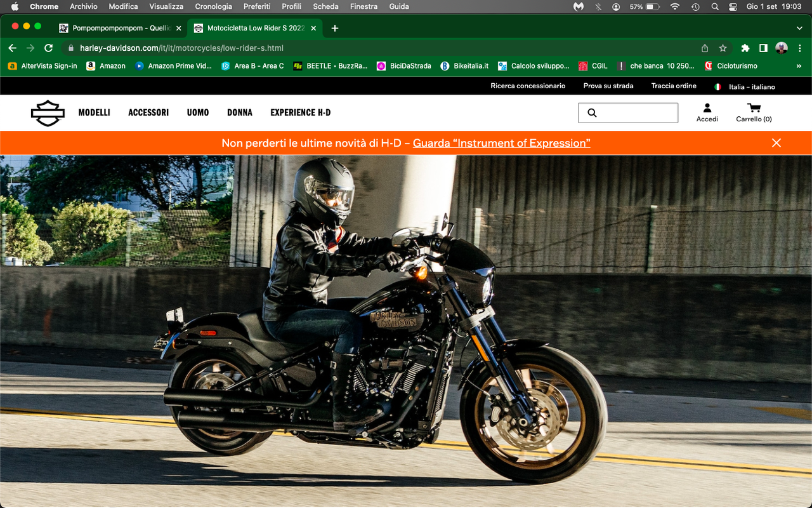This screenshot has width=812, height=508.
Task: Click the Chrome profile avatar
Action: pyautogui.click(x=782, y=48)
